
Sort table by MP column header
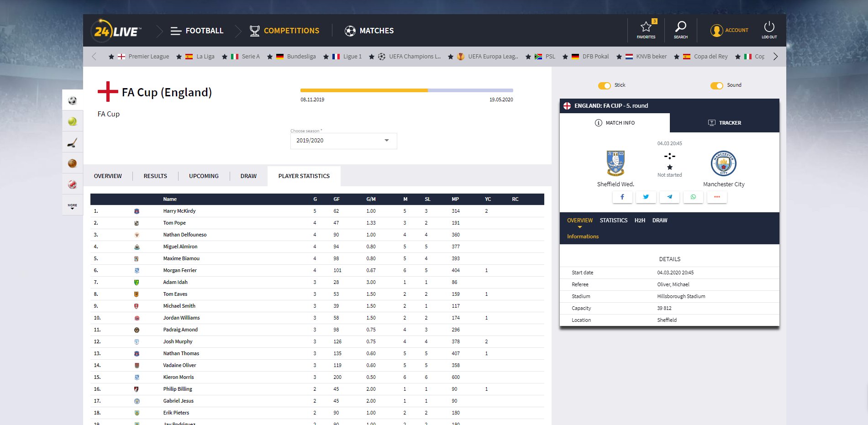(x=455, y=199)
